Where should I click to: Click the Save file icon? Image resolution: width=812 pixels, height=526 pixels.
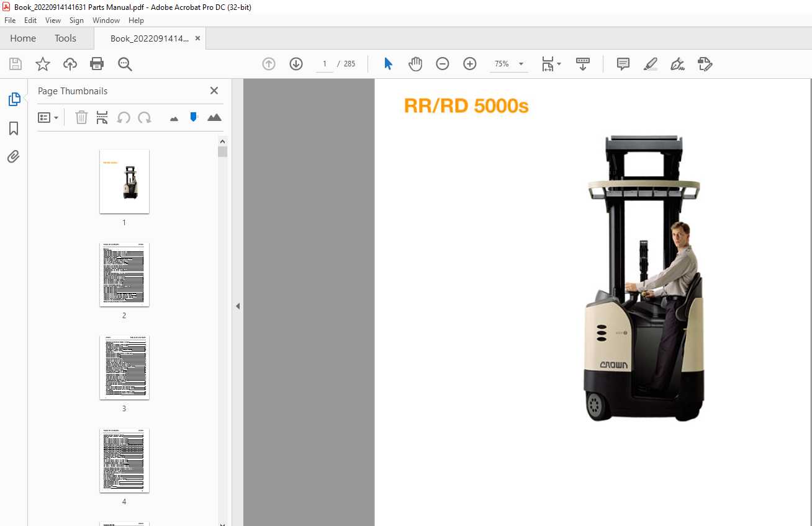16,64
